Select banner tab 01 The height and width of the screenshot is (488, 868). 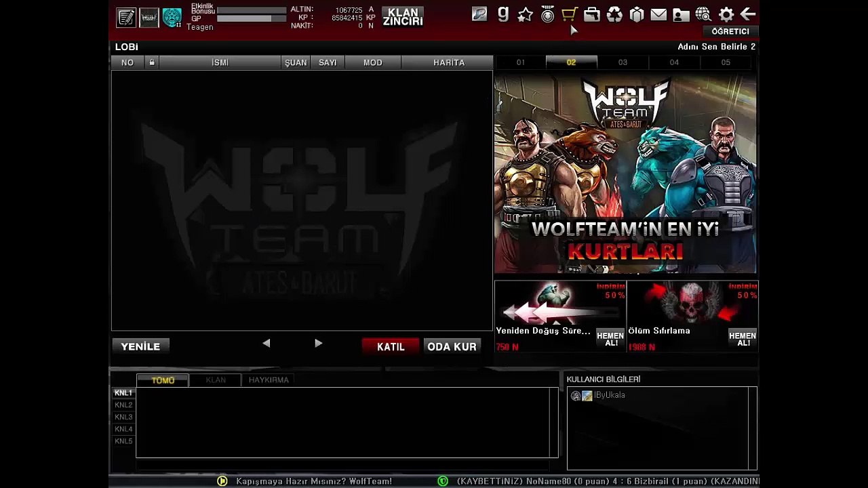520,62
